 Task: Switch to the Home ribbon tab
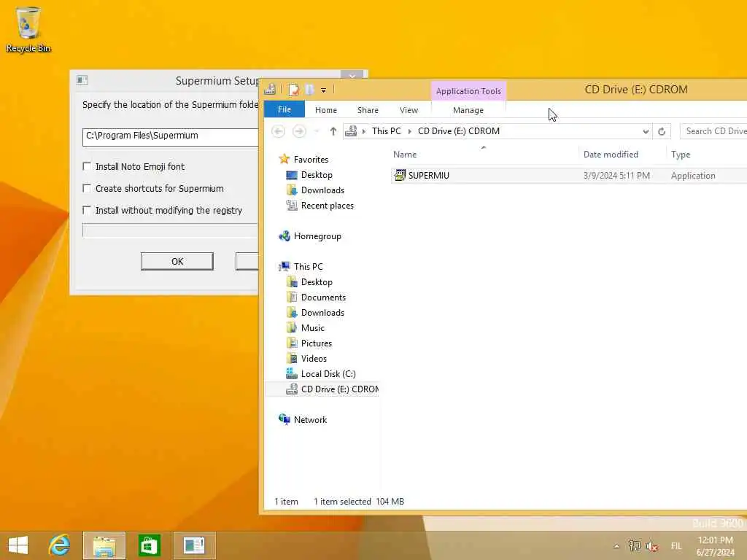click(326, 110)
